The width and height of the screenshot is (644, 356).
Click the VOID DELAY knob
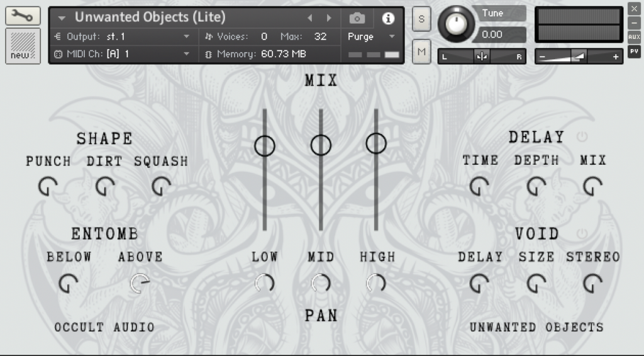click(479, 283)
